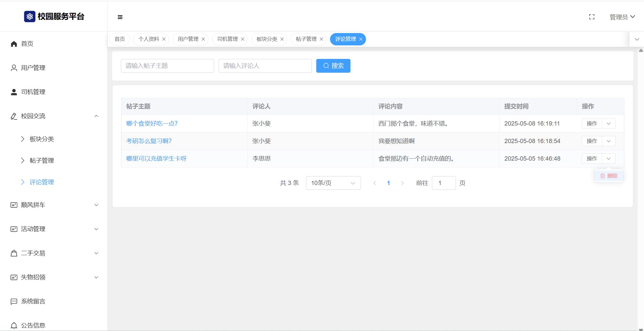644x331 pixels.
Task: Close the 板块分类 tab
Action: [x=282, y=39]
